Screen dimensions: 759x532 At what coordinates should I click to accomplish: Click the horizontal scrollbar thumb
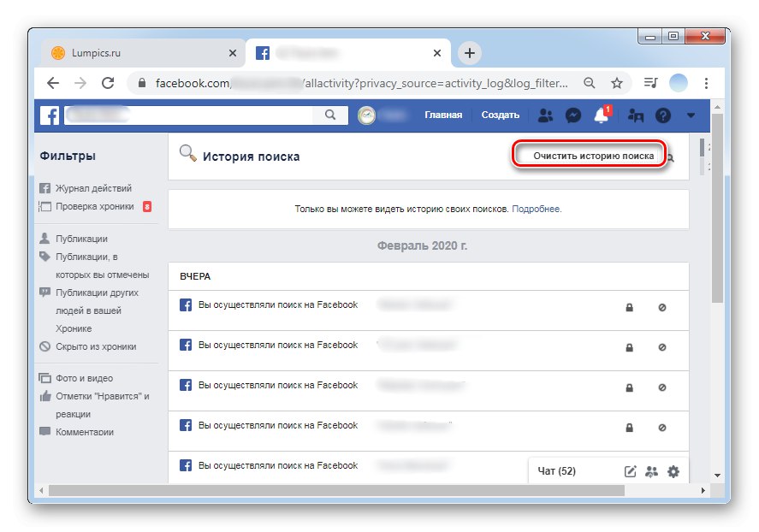coord(336,490)
